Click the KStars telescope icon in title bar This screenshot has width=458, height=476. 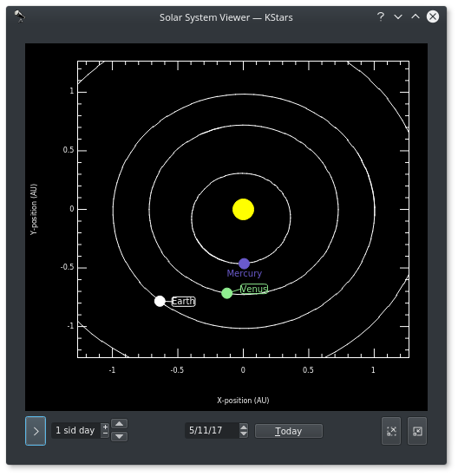[19, 16]
